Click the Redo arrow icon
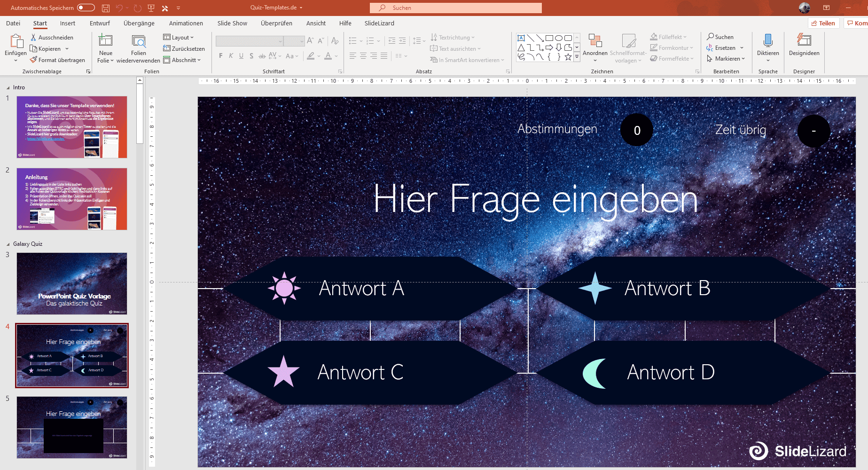 pyautogui.click(x=137, y=8)
